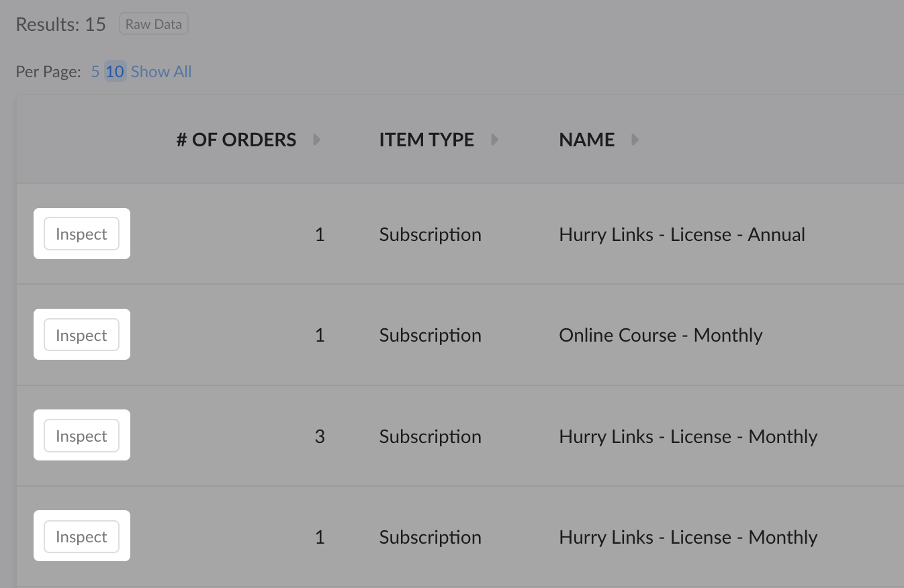Select the ITEM TYPE column header text
This screenshot has height=588, width=904.
(426, 140)
